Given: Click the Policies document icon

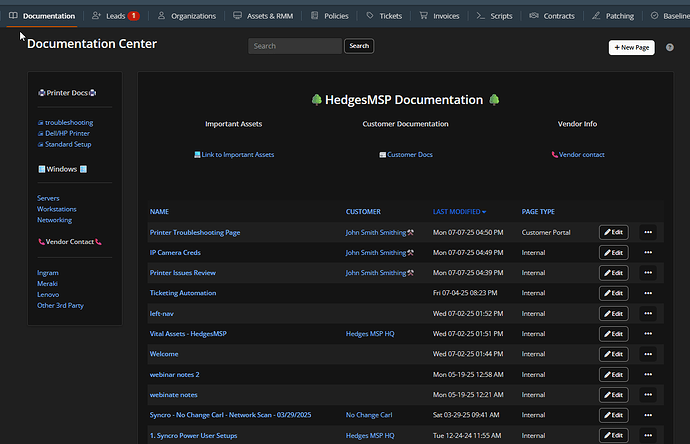Looking at the screenshot, I should tap(314, 16).
